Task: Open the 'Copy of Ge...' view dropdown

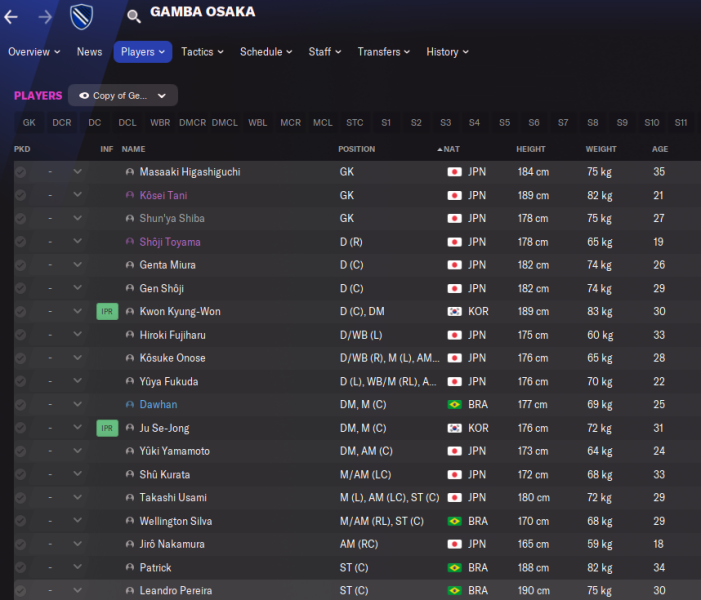Action: click(x=123, y=95)
